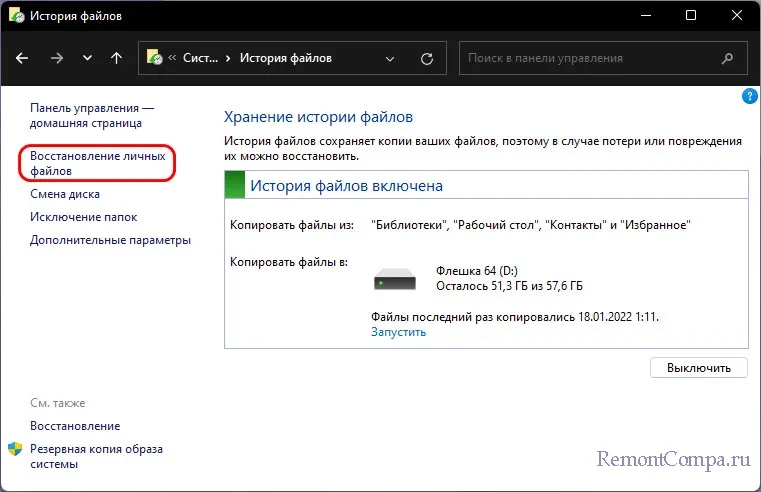This screenshot has width=761, height=492.
Task: Click the Флешка 64 (D:) drive icon
Action: 397,278
